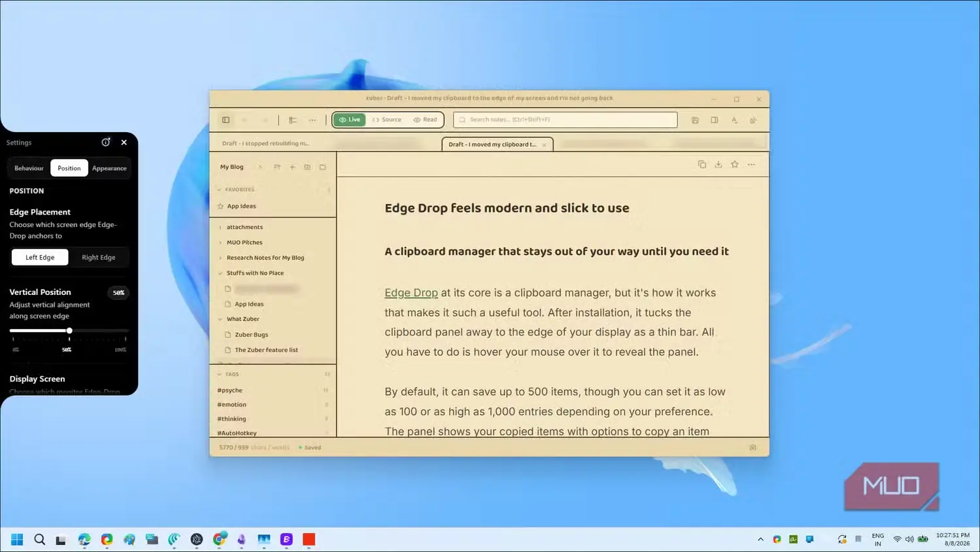This screenshot has width=980, height=552.
Task: Open the Zuber Bugs note
Action: click(251, 335)
